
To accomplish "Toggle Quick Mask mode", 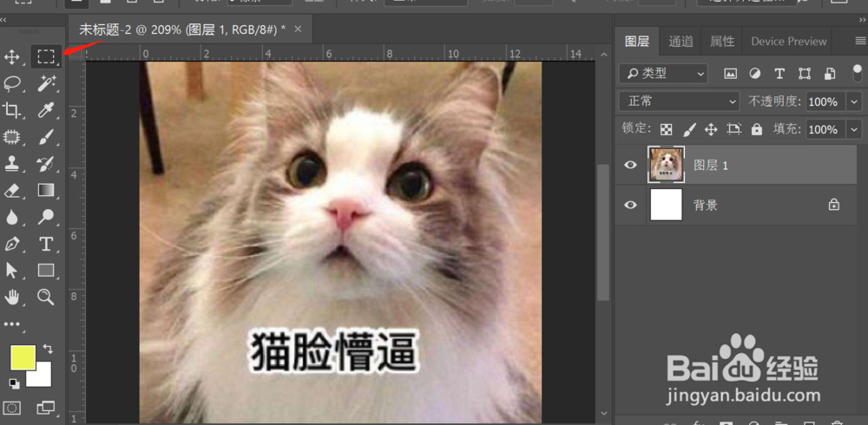I will click(x=12, y=408).
